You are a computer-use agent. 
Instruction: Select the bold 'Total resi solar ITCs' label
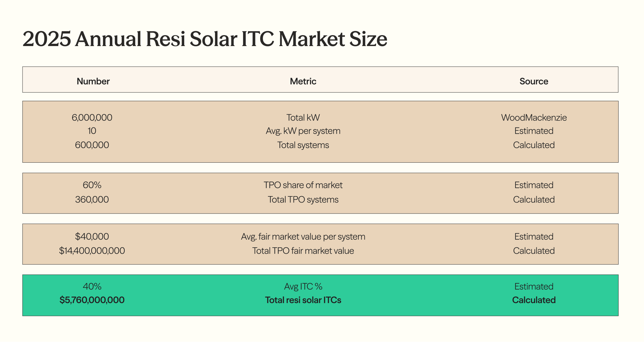(x=303, y=300)
